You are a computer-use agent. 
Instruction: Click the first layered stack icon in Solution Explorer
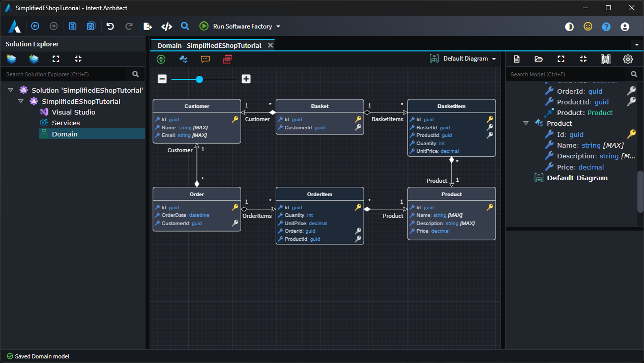[11, 59]
